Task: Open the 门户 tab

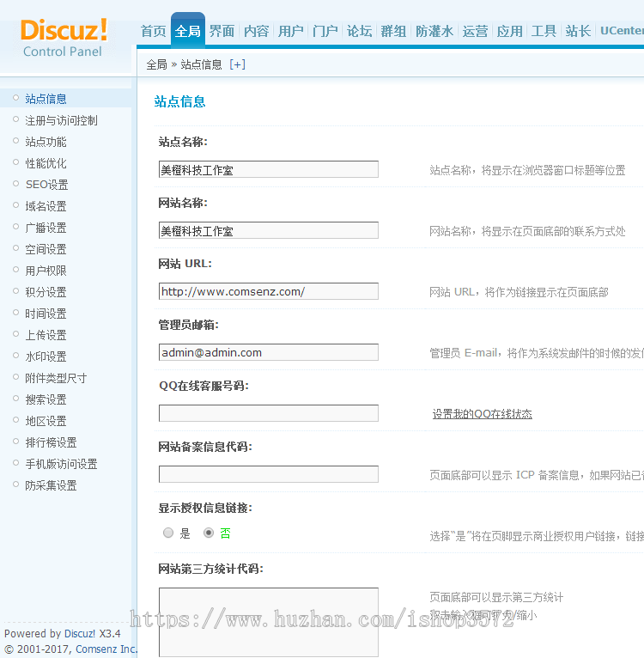Action: point(325,31)
